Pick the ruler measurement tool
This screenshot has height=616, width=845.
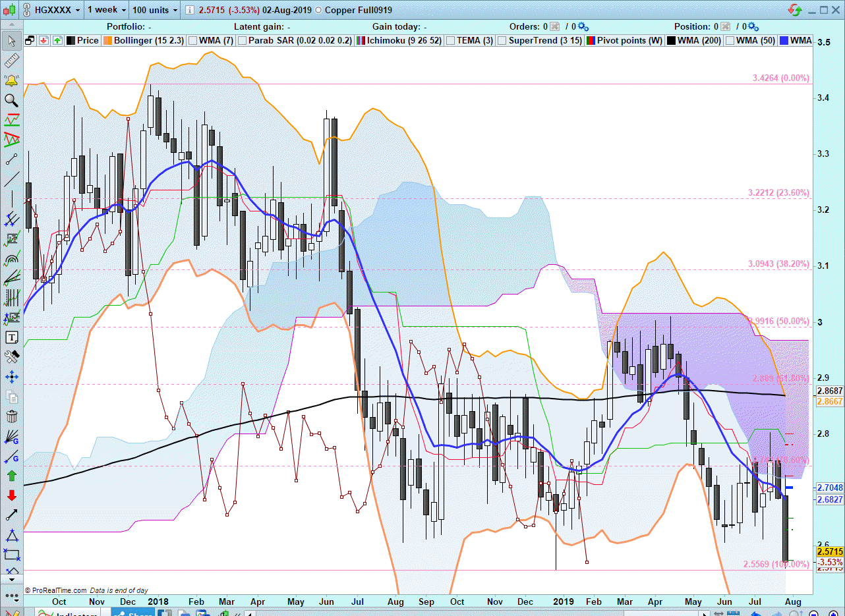[11, 61]
